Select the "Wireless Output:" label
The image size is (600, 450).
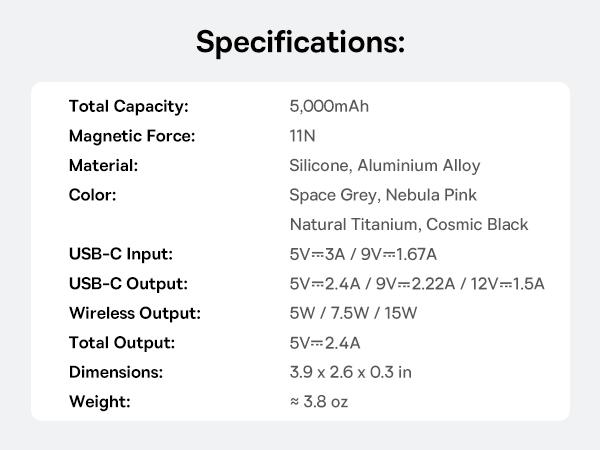tap(134, 313)
